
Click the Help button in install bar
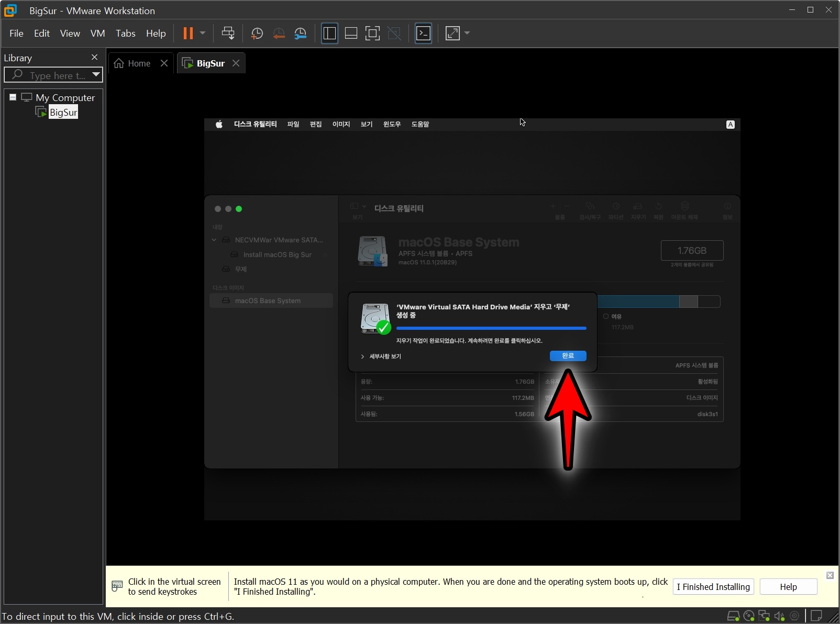788,587
